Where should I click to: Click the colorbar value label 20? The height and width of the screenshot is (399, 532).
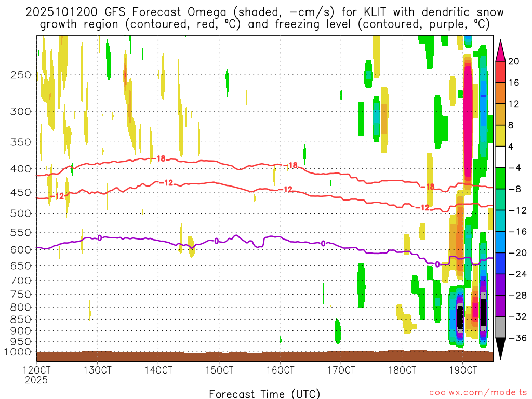513,61
